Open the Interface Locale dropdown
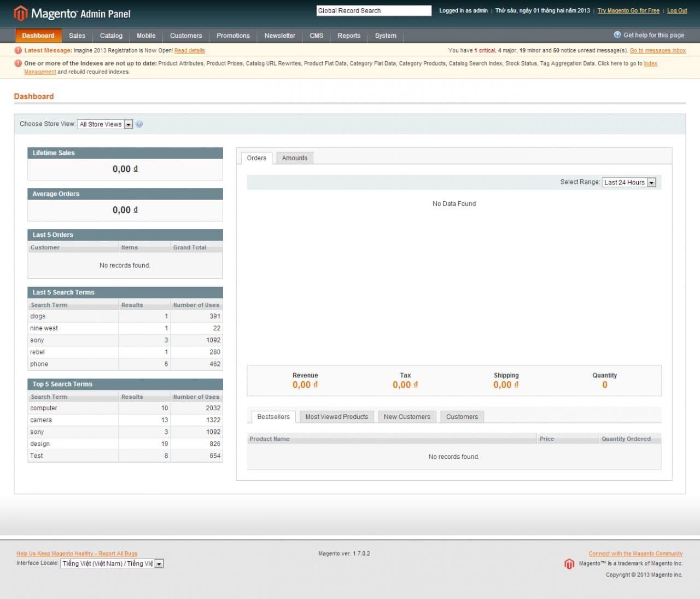The image size is (700, 599). (112, 563)
